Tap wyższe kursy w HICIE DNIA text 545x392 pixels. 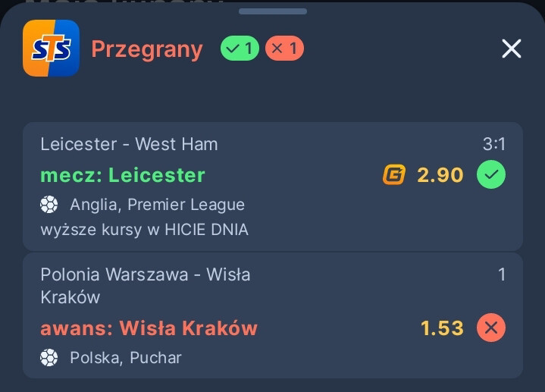pos(144,229)
